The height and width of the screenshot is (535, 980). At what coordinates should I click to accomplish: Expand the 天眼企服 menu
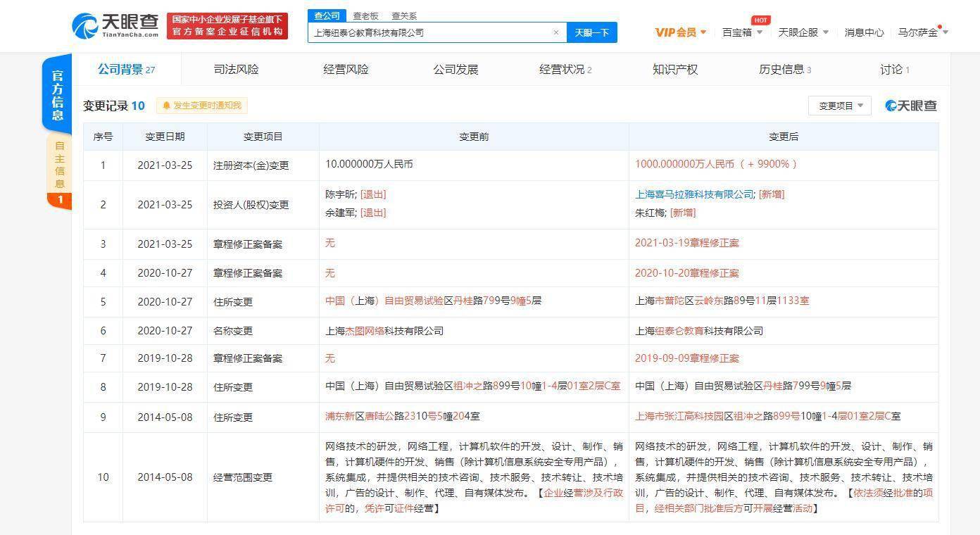click(803, 32)
